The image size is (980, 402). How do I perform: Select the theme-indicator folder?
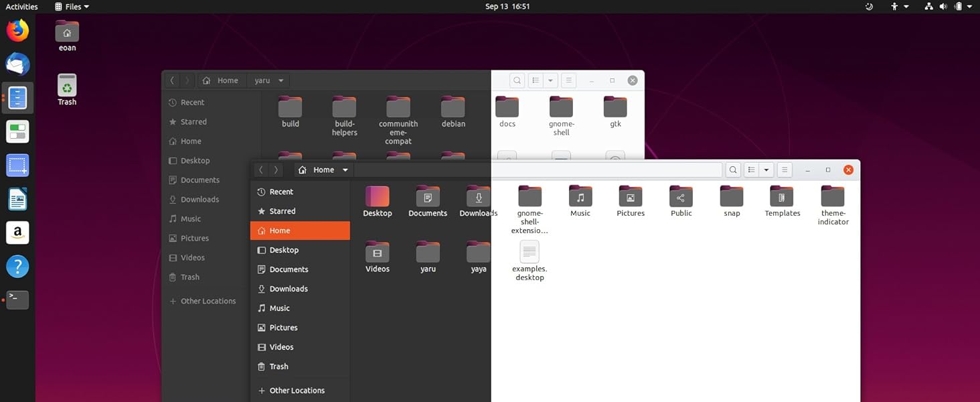click(x=833, y=206)
